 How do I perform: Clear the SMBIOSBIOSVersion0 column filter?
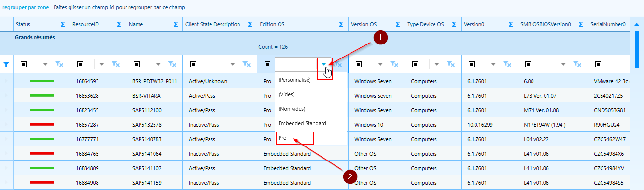[578, 64]
